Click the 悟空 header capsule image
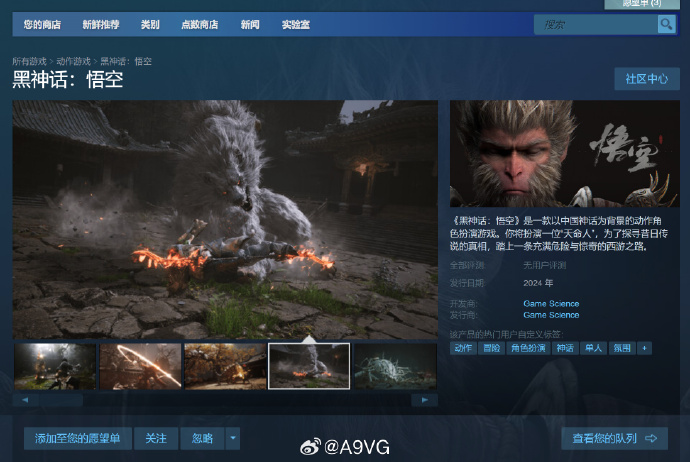The width and height of the screenshot is (690, 462). point(565,154)
